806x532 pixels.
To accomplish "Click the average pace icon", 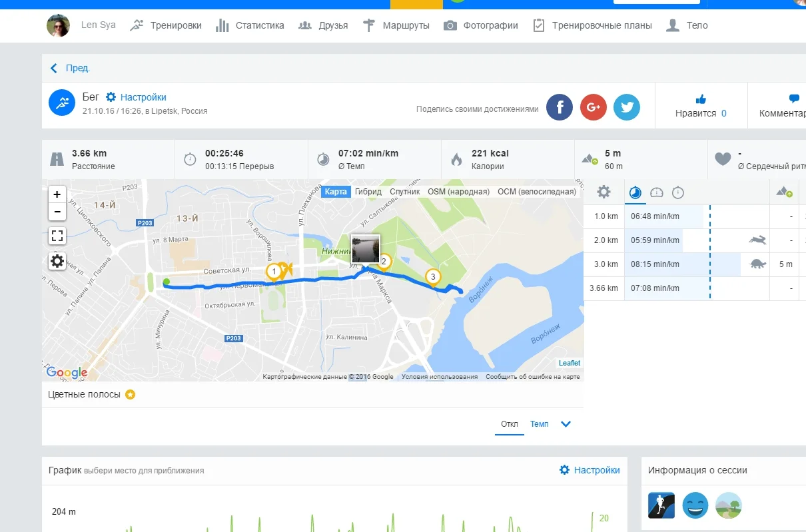I will pyautogui.click(x=323, y=159).
